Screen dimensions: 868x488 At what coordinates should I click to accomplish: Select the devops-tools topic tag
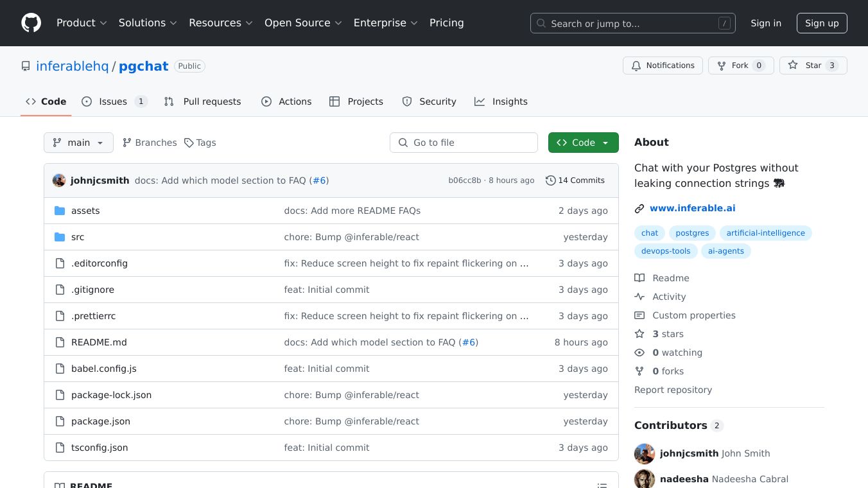[666, 251]
